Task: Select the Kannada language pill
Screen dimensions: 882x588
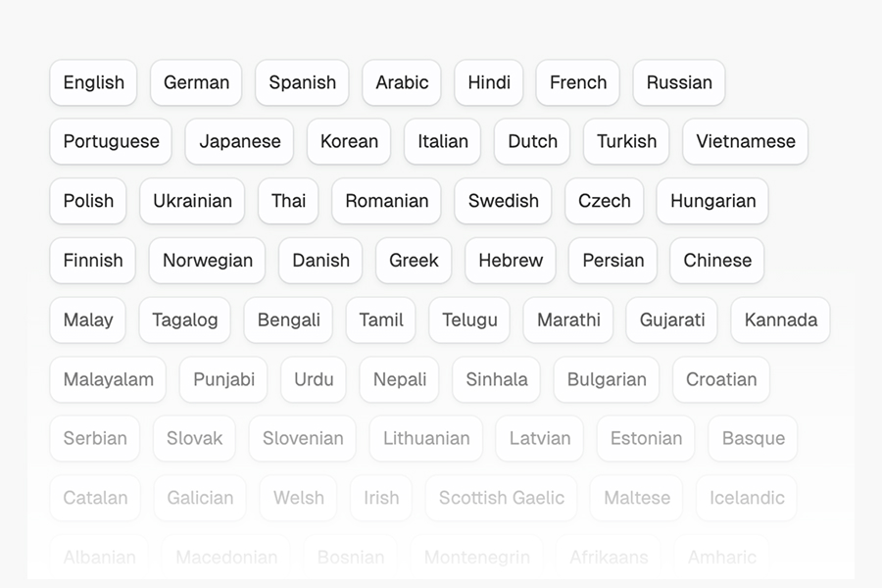Action: point(781,320)
